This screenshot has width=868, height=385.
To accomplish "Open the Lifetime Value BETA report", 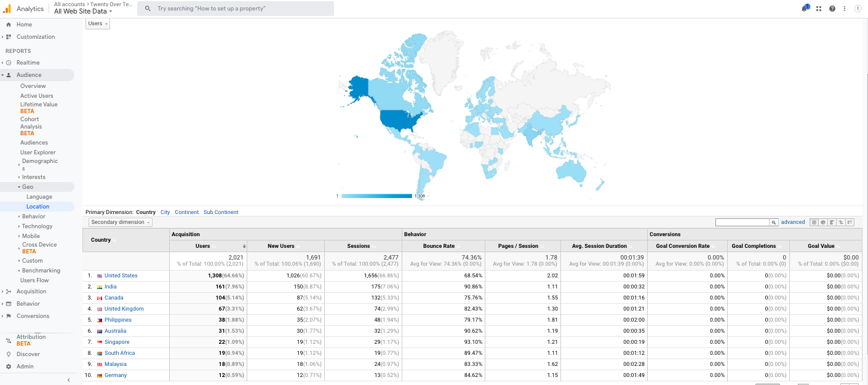I will coord(39,108).
